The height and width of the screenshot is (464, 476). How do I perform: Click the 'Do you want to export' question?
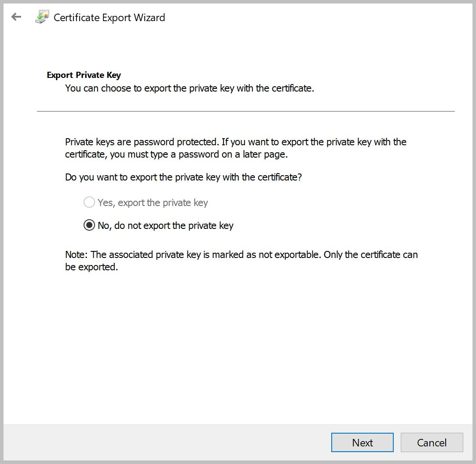tap(183, 177)
